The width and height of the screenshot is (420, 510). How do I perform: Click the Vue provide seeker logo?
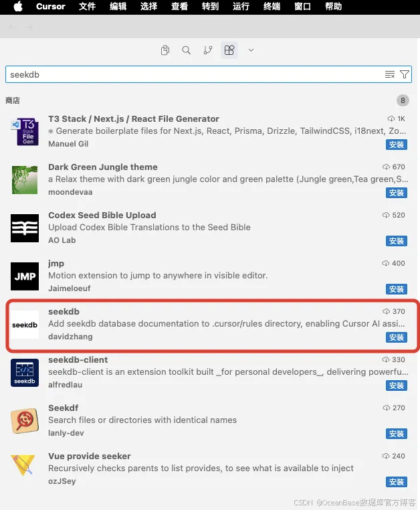click(x=23, y=465)
